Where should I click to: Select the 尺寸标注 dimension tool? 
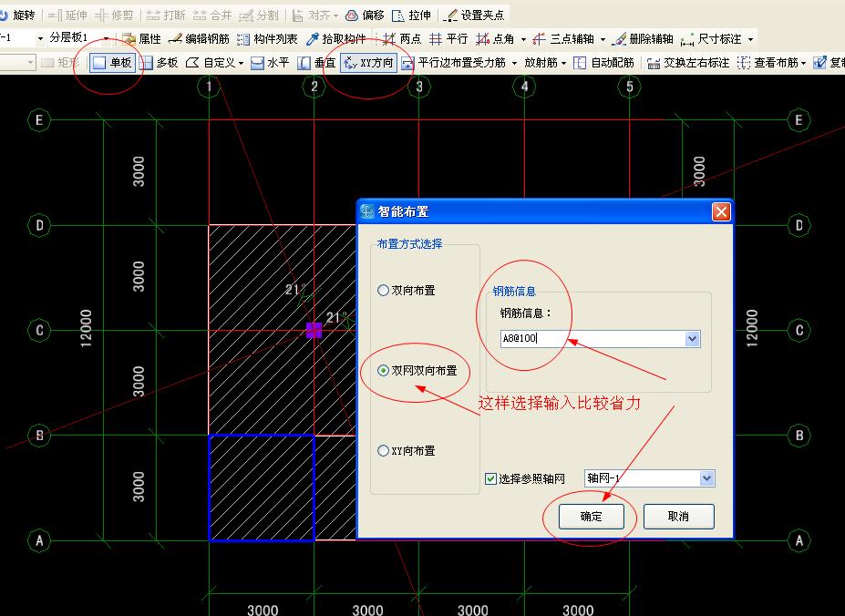(x=711, y=39)
